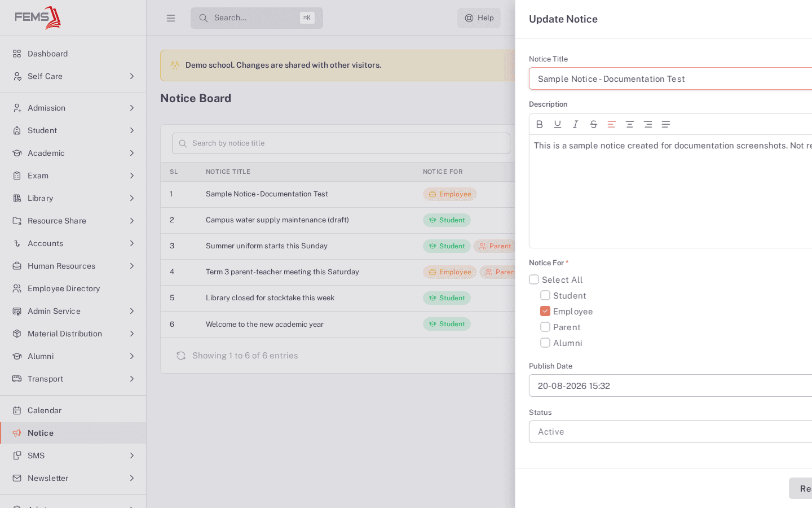This screenshot has width=812, height=508.
Task: Open Newsletter in the sidebar
Action: (x=73, y=478)
